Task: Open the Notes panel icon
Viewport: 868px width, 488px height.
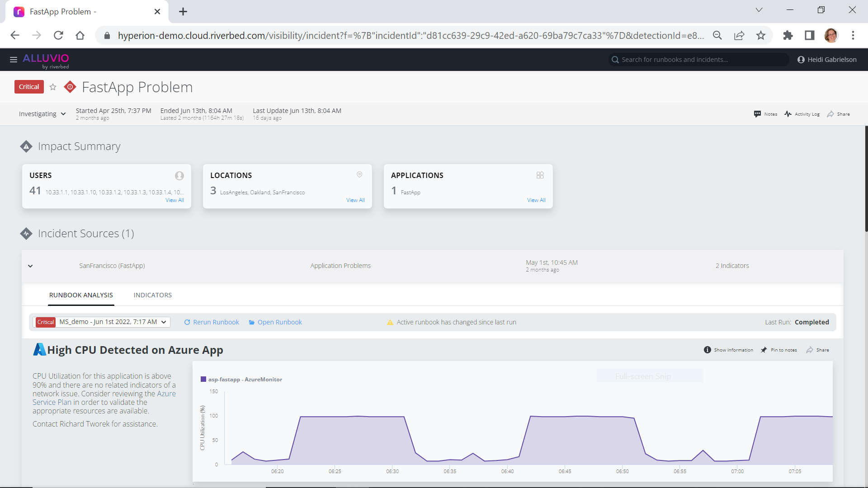Action: 765,114
